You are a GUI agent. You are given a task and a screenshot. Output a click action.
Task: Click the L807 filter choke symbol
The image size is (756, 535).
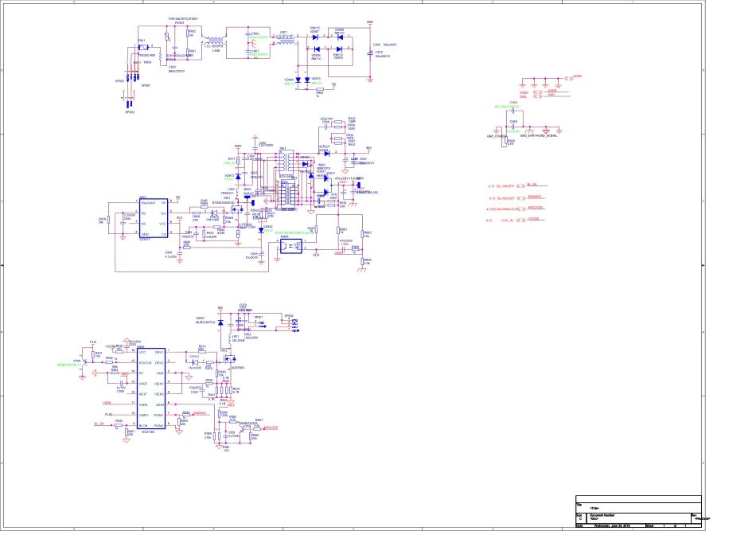pos(283,37)
